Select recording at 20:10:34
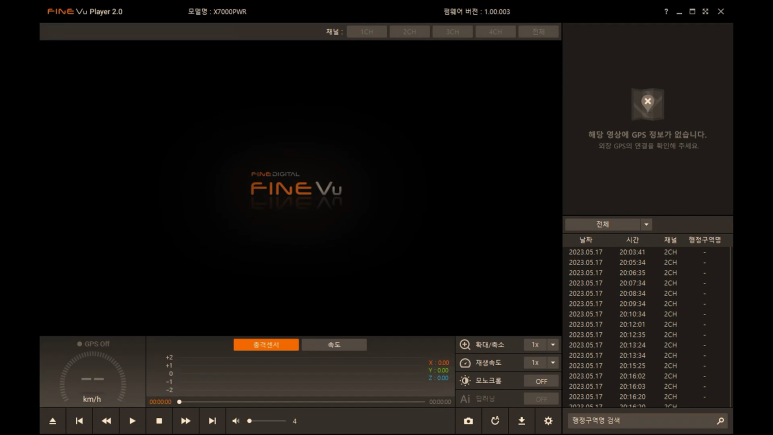This screenshot has height=435, width=773. point(646,314)
